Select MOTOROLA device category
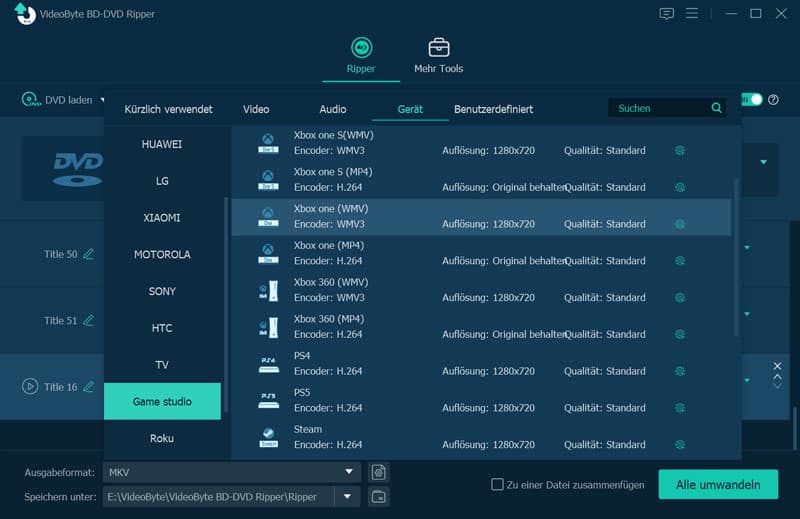 (x=162, y=255)
